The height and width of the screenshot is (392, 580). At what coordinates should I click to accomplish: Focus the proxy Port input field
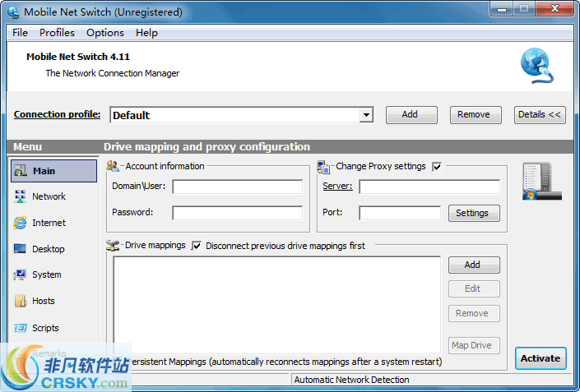point(400,213)
